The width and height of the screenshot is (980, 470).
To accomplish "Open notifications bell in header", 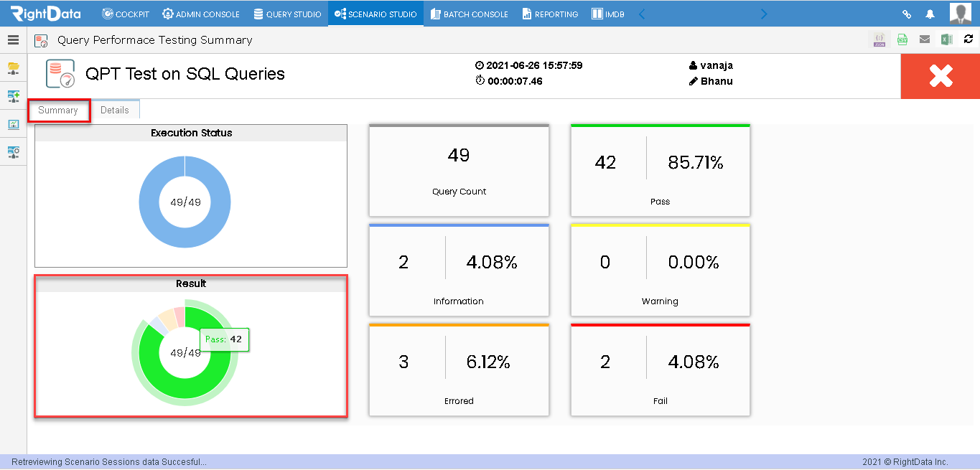I will tap(930, 14).
